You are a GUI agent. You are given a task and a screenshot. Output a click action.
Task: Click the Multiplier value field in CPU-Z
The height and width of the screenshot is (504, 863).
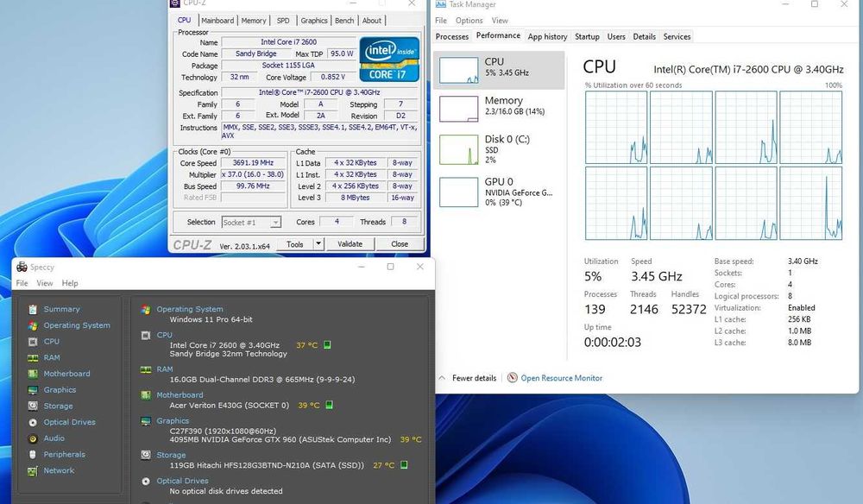(253, 174)
